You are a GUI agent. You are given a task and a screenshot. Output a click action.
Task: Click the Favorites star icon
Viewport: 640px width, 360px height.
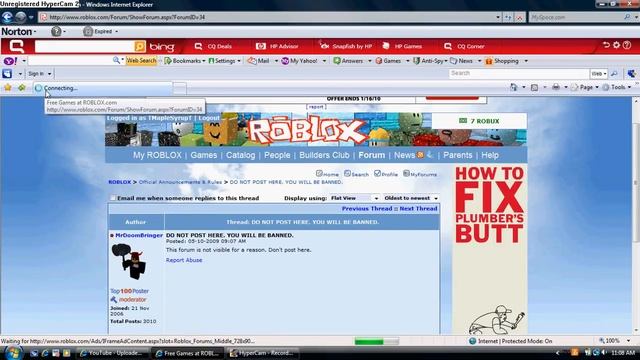pos(8,88)
